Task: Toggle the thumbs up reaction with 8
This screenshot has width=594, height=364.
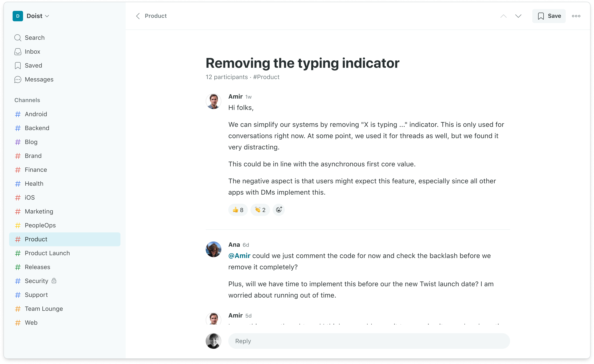Action: (238, 210)
